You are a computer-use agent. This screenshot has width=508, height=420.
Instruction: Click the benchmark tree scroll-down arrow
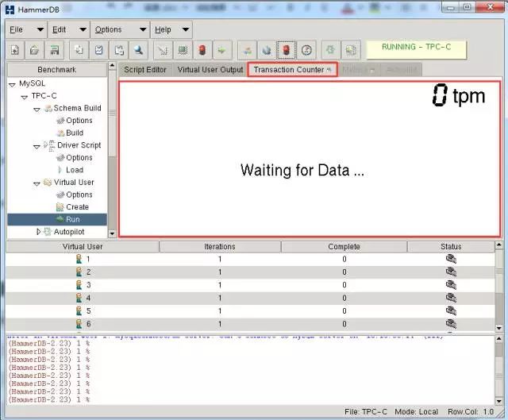pyautogui.click(x=112, y=233)
